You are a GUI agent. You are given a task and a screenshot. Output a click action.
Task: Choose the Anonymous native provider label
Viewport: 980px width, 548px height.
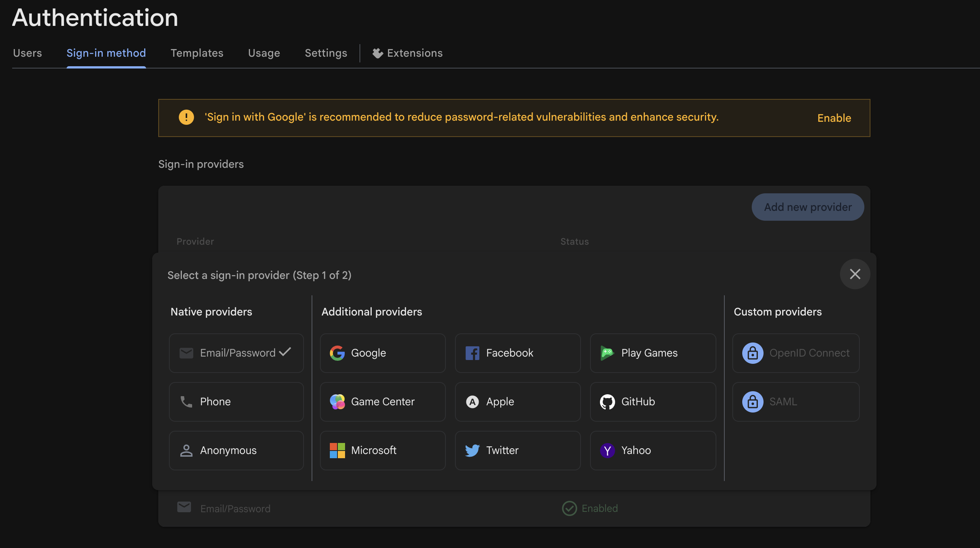[228, 451]
